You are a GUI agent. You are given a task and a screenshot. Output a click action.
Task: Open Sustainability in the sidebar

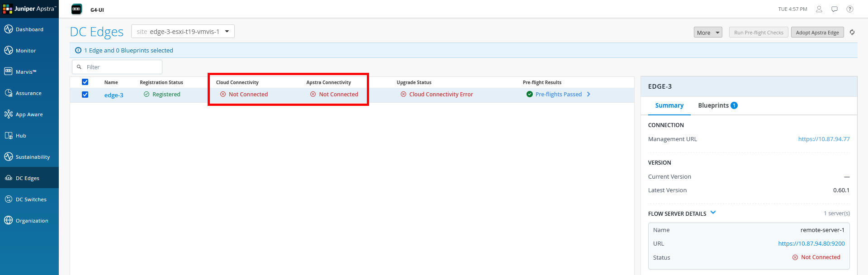point(29,157)
